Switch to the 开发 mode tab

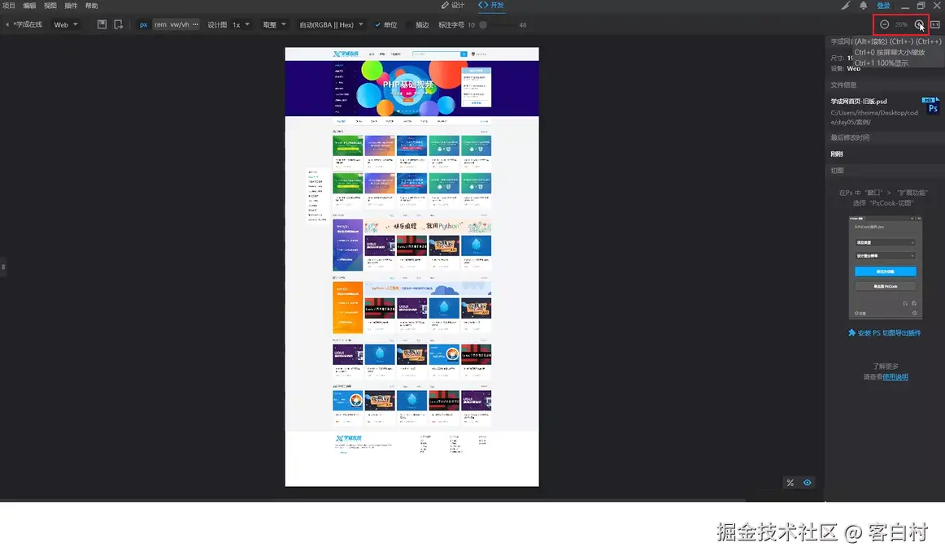point(491,6)
